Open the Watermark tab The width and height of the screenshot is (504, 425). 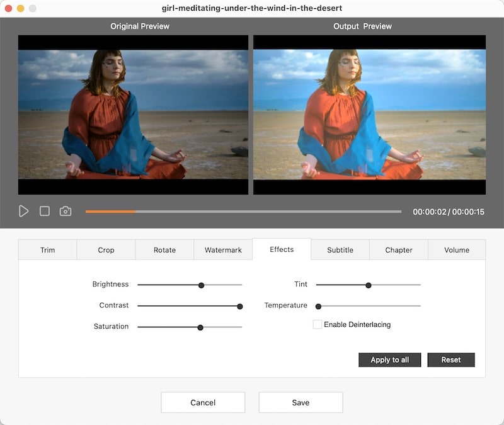[x=222, y=249]
